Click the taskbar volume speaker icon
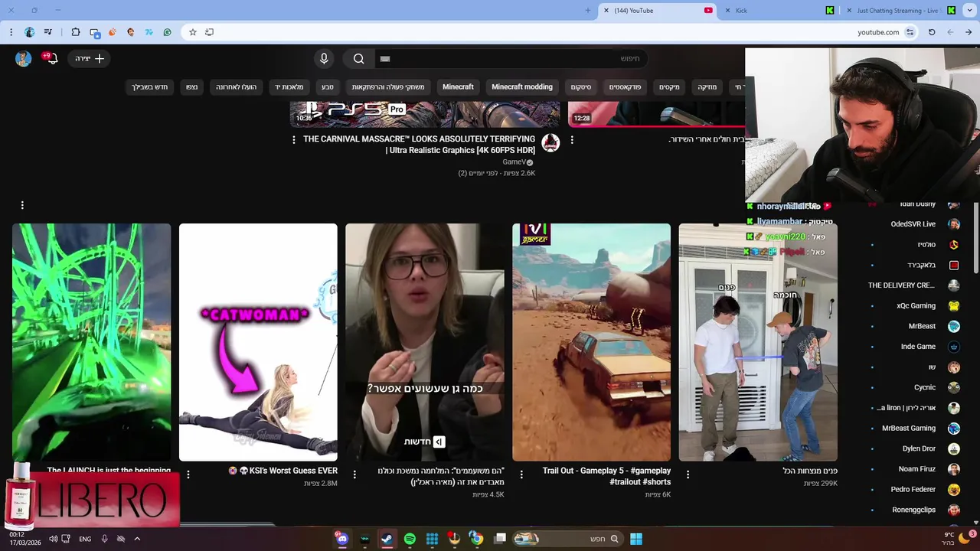The image size is (980, 551). 54,539
